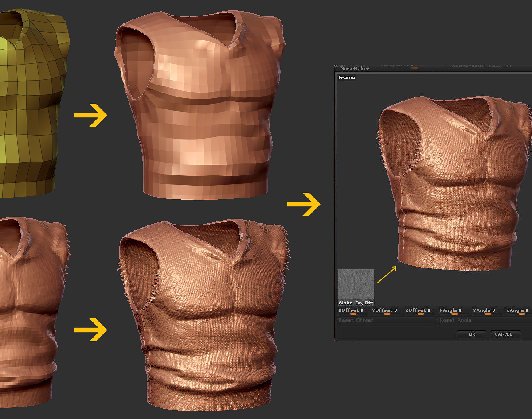Click the Reset Angle button
532x419 pixels.
click(485, 320)
